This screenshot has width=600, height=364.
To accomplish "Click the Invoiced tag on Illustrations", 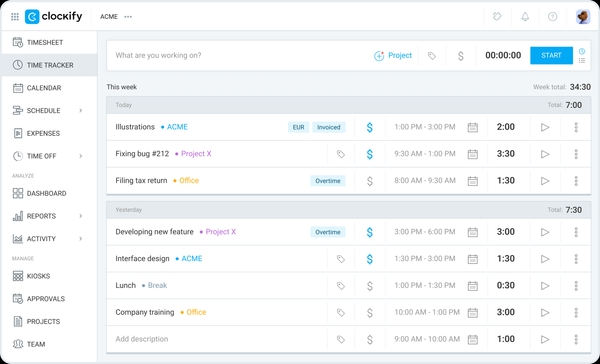I will tap(329, 127).
